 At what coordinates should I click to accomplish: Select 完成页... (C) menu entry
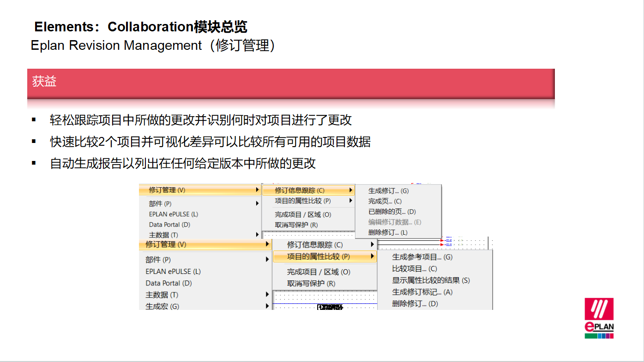(x=385, y=201)
